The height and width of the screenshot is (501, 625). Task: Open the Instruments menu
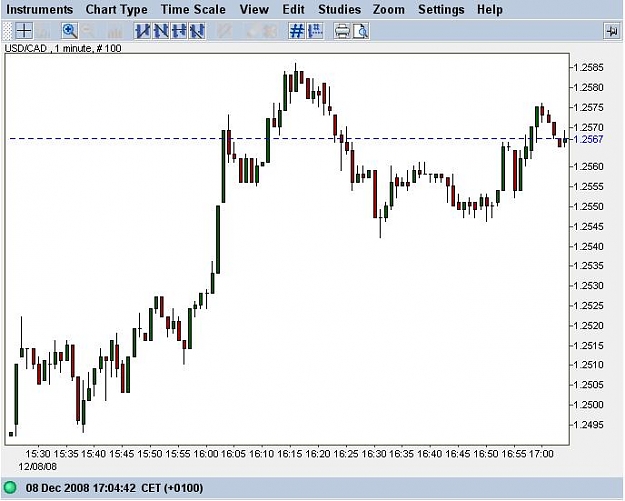click(39, 10)
